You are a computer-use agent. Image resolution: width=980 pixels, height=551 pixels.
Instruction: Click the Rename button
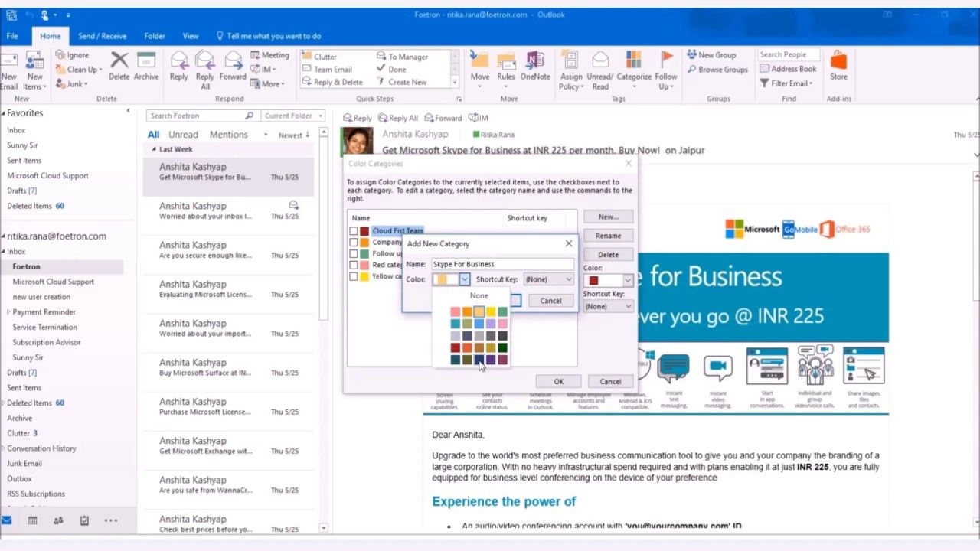tap(609, 236)
